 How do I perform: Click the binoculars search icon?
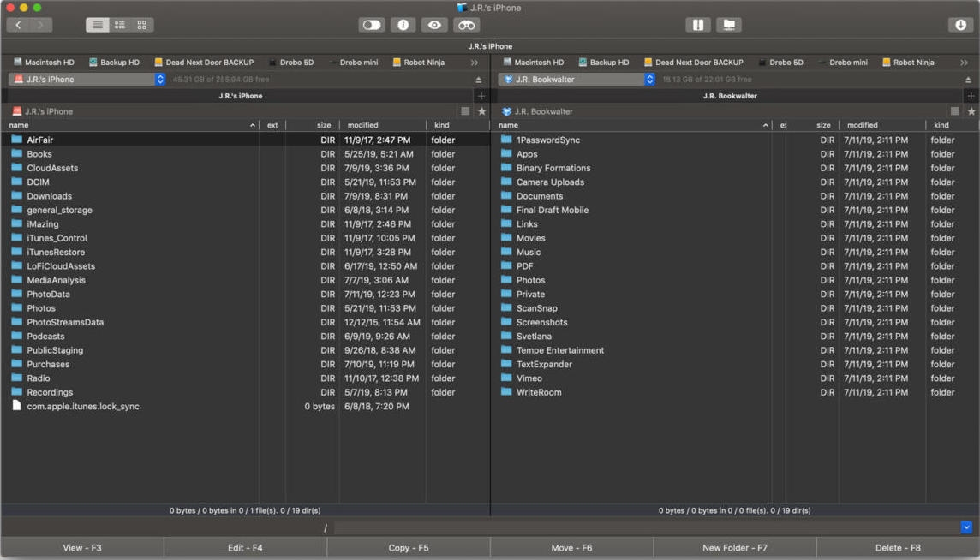click(466, 25)
